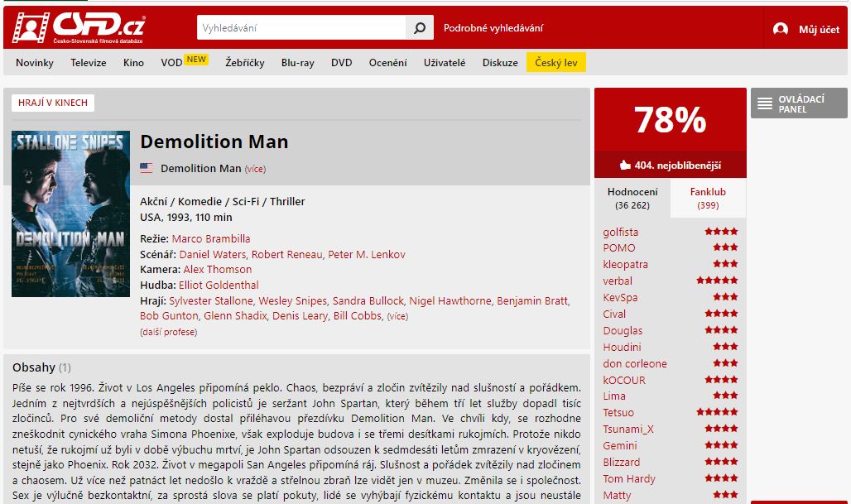Switch to the Hodnocení tab
The image size is (851, 504).
point(632,198)
